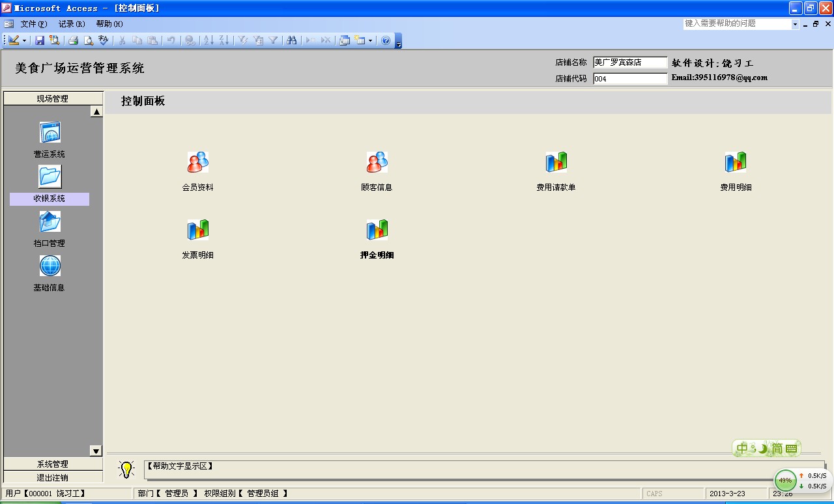Switch to the 现场管理 sidebar group
Screen dimensions: 834x504
point(53,99)
